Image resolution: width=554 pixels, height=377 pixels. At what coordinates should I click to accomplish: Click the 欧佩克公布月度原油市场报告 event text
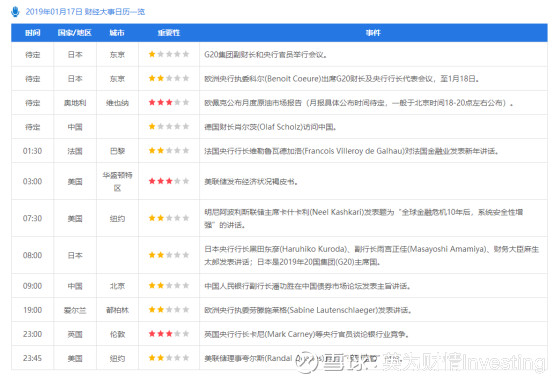359,103
